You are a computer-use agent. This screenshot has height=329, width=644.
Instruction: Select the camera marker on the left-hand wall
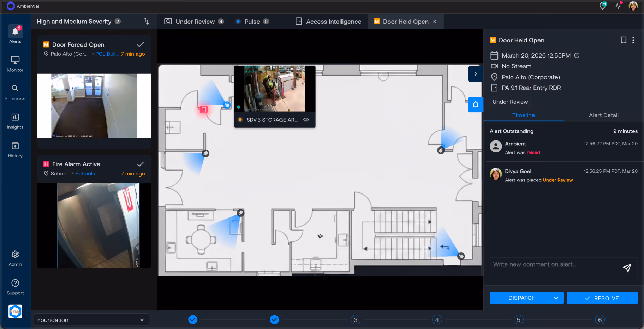pyautogui.click(x=205, y=153)
